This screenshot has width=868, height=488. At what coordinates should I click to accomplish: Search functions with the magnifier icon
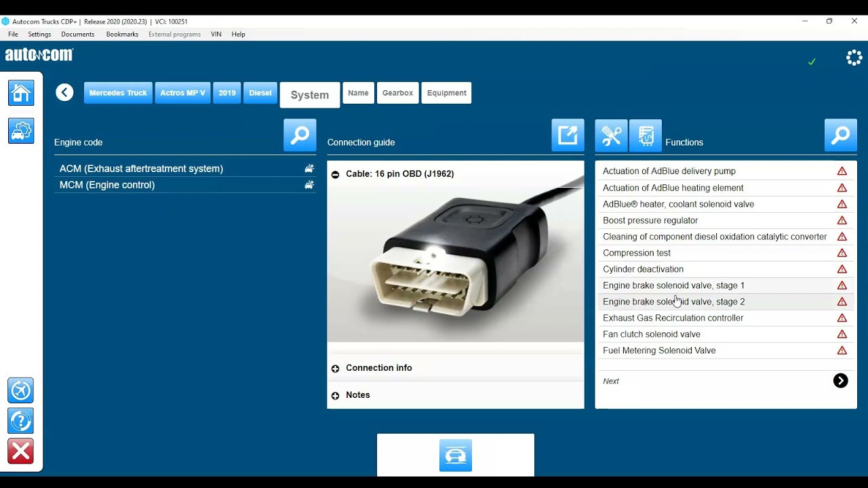pyautogui.click(x=841, y=136)
